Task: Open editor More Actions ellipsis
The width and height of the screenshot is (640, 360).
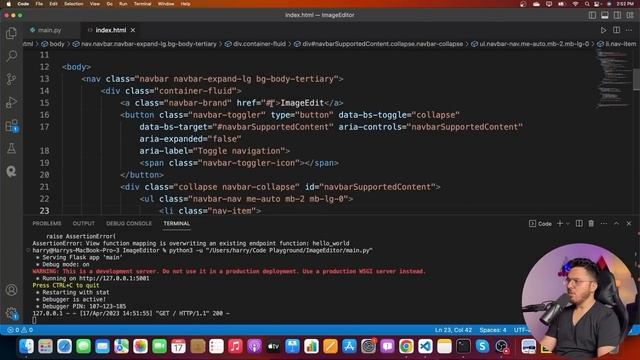Action: tap(629, 30)
